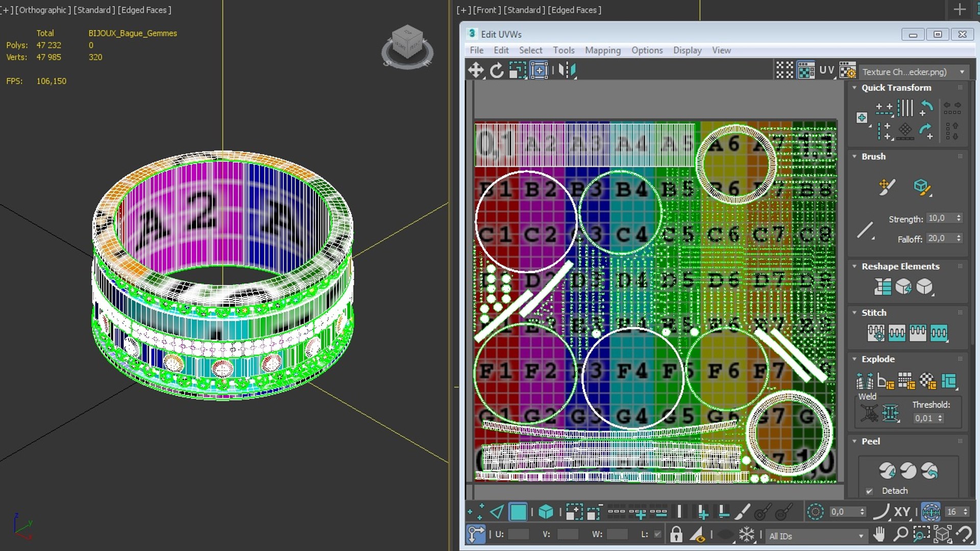Select Element sub-object mode cube icon
Viewport: 980px width, 551px height.
pyautogui.click(x=546, y=512)
